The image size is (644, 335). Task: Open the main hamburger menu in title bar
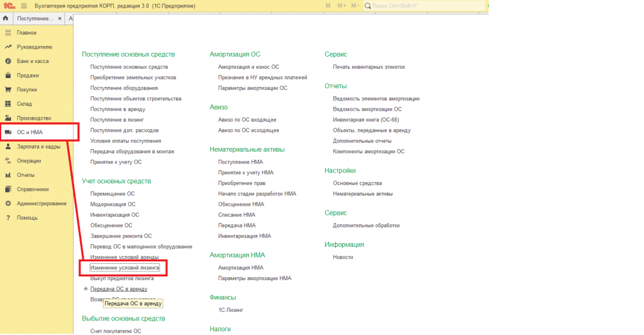tap(24, 6)
